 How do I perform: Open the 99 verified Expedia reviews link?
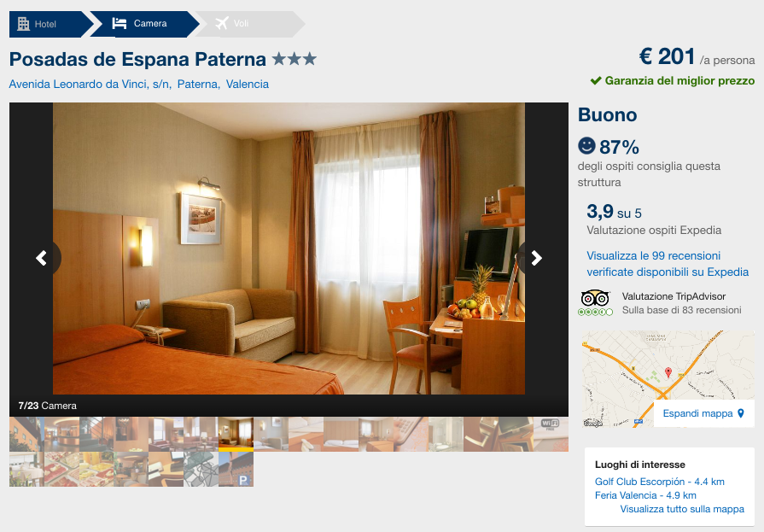[668, 264]
